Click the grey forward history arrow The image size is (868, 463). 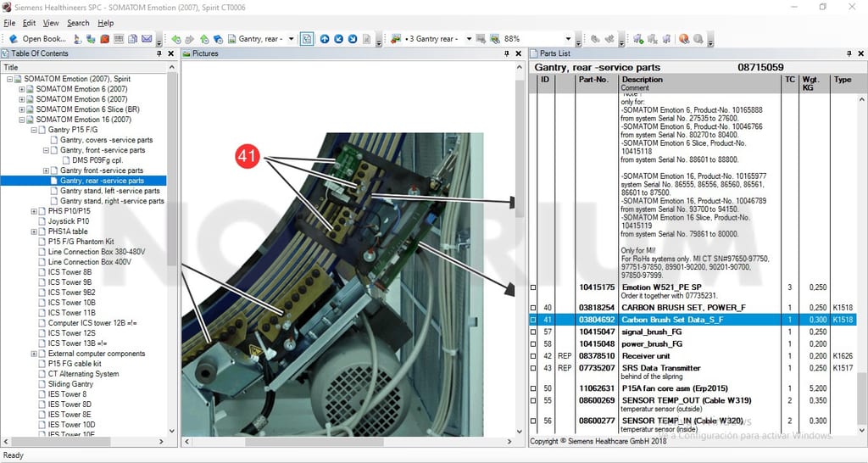[190, 39]
